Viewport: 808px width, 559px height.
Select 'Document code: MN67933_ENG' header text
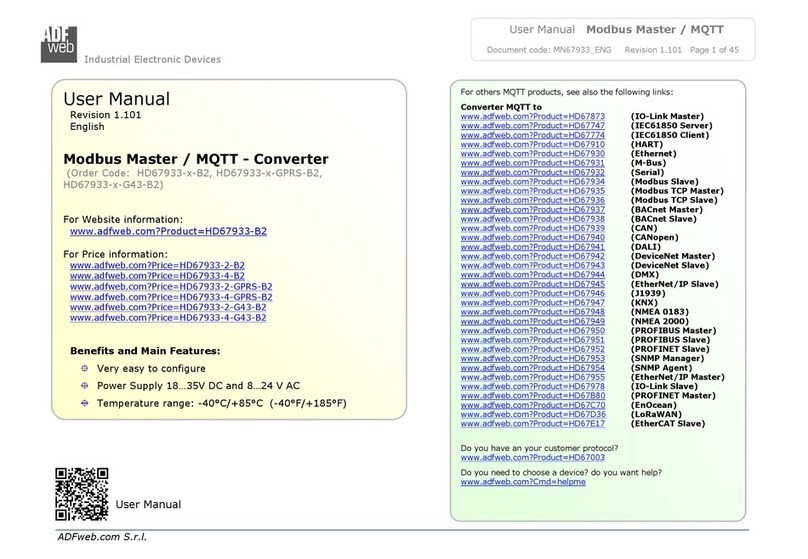549,50
